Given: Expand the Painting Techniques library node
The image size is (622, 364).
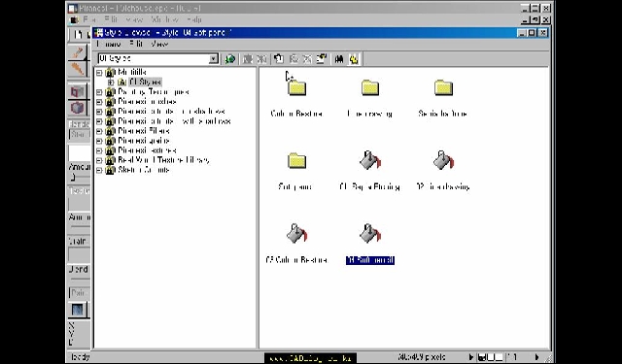Looking at the screenshot, I should pos(99,92).
